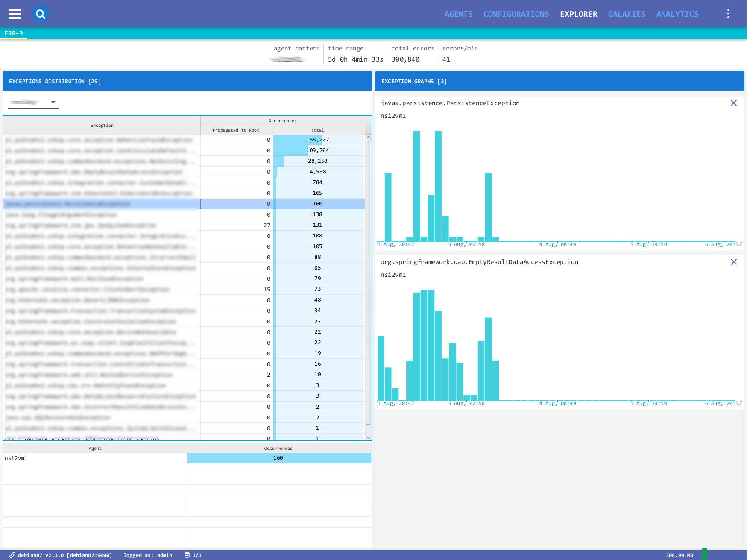Click the errors/min value 41
Viewport: 747px width, 560px height.
click(x=446, y=59)
